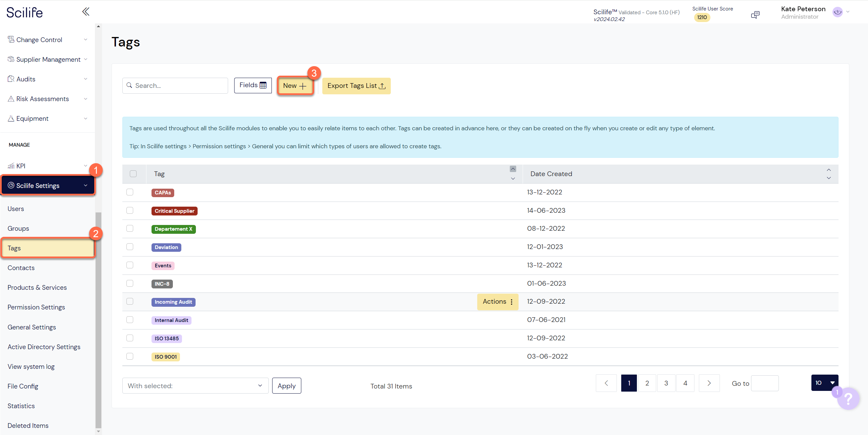Click the yellow ISO 9001 tag label
Viewport: 868px width, 435px height.
point(165,357)
